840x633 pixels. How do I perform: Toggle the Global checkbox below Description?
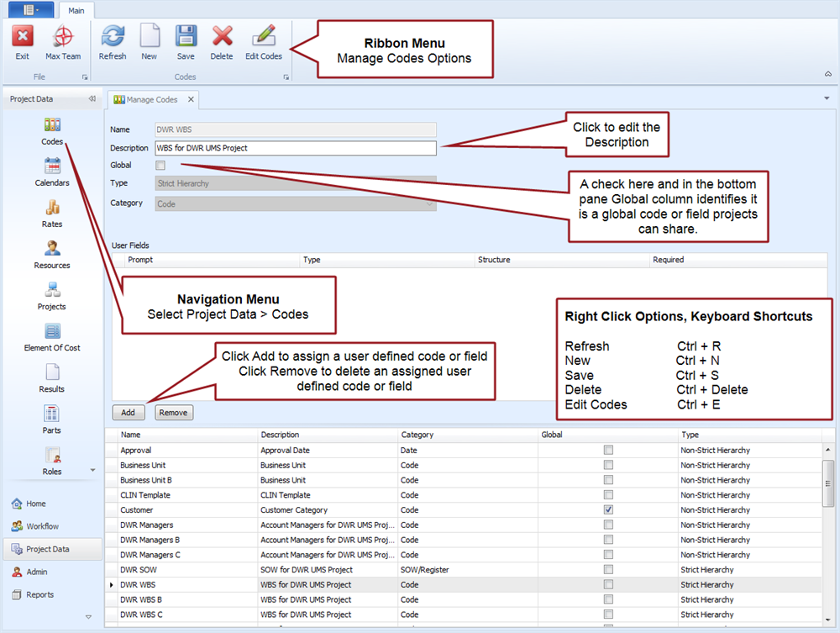(x=161, y=166)
